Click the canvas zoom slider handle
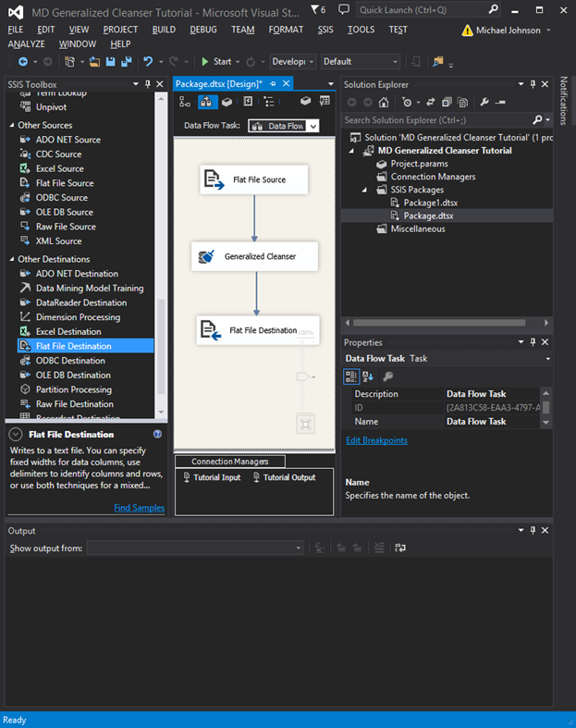This screenshot has width=576, height=728. 304,377
